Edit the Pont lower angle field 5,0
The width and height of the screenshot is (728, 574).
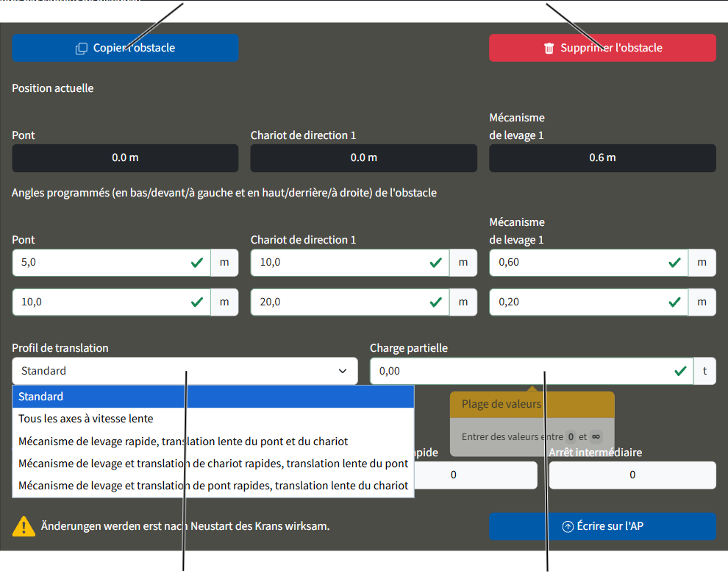click(112, 263)
